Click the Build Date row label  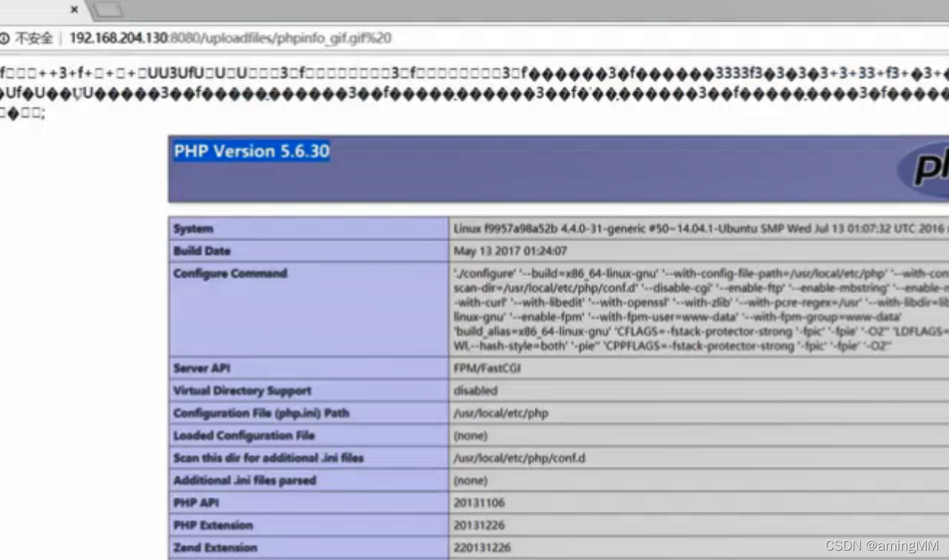point(202,251)
